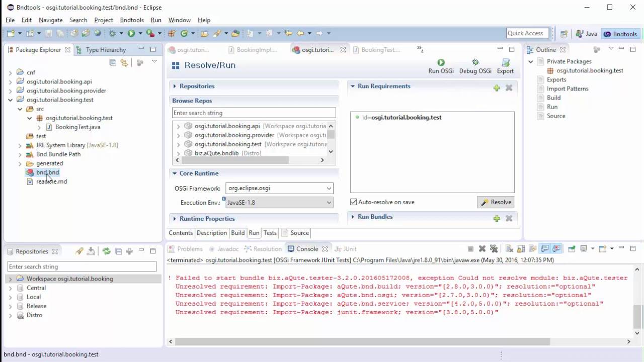
Task: Expand the Central repository node
Action: [11, 288]
